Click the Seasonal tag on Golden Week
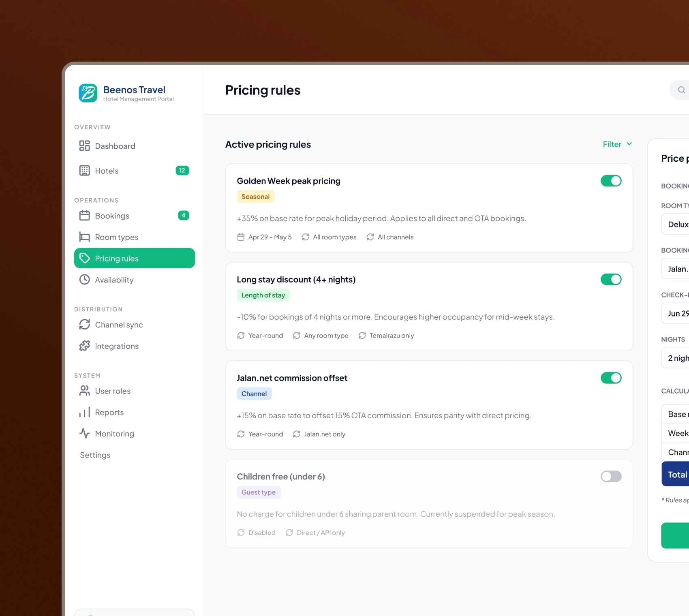689x616 pixels. 255,197
